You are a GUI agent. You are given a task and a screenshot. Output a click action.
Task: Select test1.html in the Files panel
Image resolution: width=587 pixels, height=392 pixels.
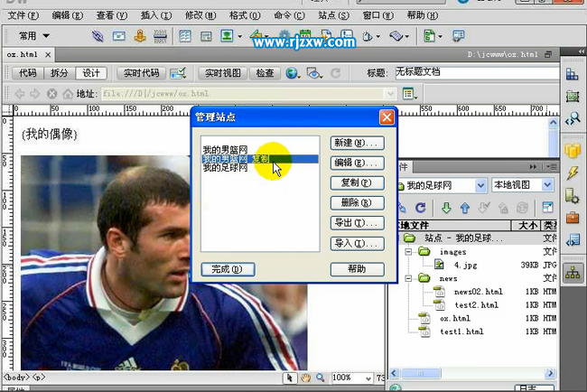pyautogui.click(x=461, y=331)
